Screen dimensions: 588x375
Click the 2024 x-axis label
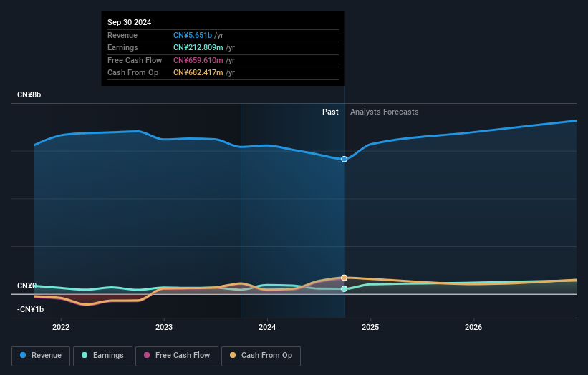pyautogui.click(x=267, y=328)
